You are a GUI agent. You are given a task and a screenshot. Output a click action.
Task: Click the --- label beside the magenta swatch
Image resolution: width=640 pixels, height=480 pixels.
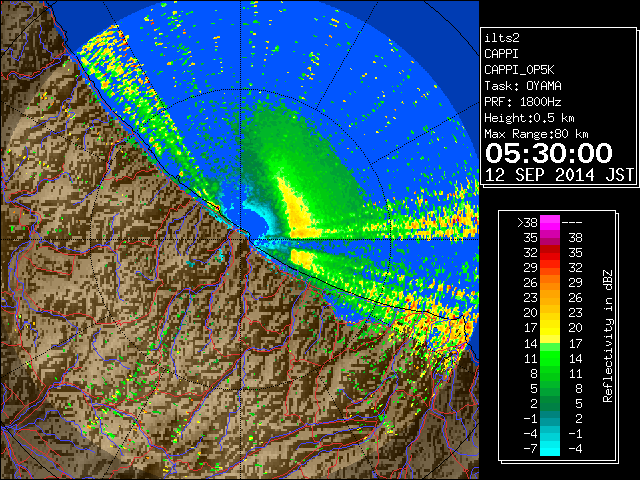click(572, 223)
